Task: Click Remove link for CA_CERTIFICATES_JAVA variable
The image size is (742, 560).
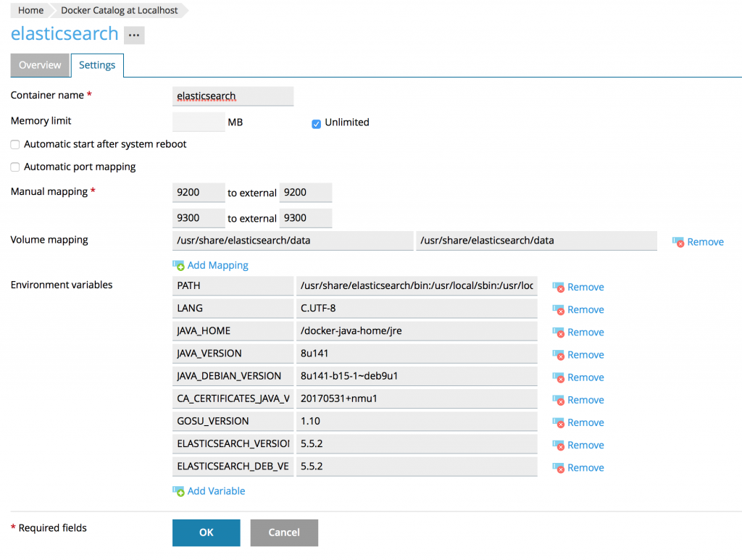Action: click(x=585, y=400)
